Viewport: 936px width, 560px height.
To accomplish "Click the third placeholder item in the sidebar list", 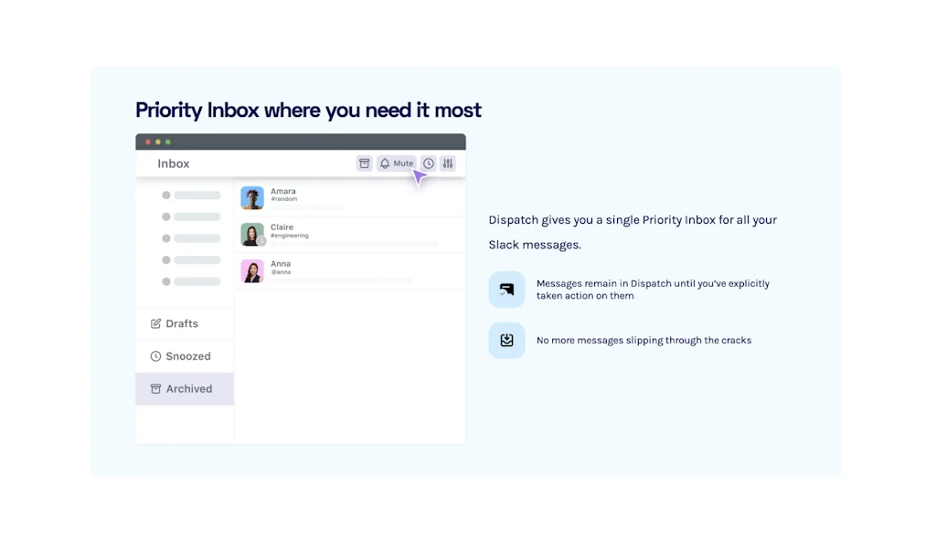I will click(x=192, y=238).
